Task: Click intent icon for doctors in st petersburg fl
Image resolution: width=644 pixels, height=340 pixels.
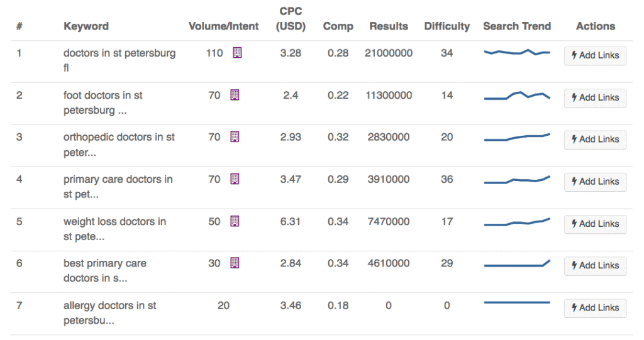Action: tap(237, 53)
